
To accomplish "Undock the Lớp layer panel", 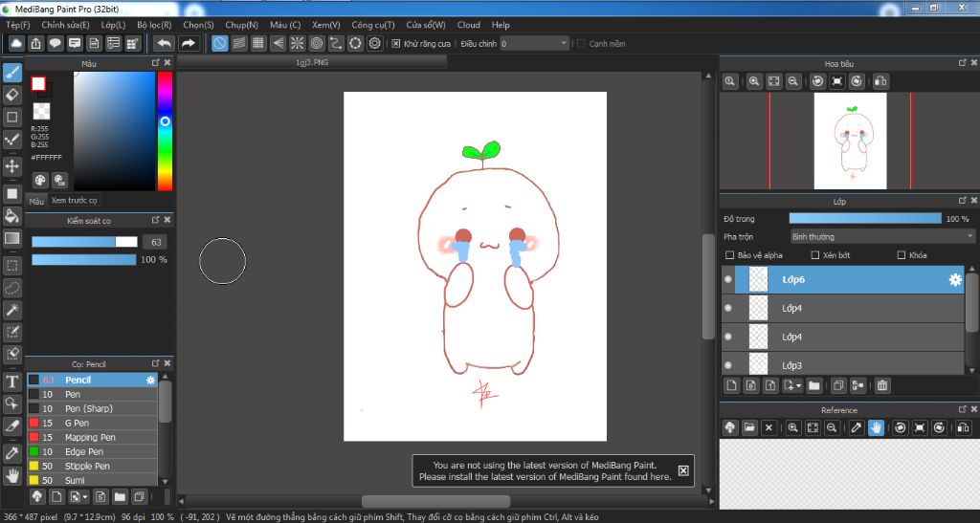I will point(963,201).
